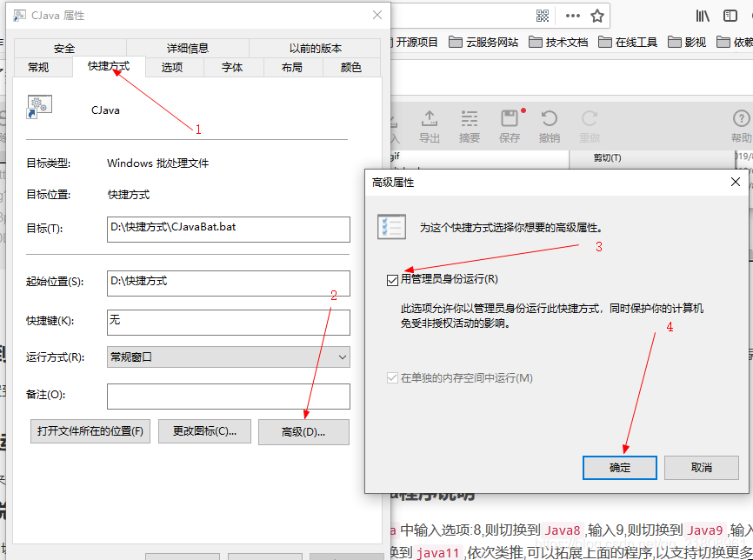Image resolution: width=753 pixels, height=560 pixels.
Task: Toggle the bookmark star in address bar
Action: pos(597,15)
